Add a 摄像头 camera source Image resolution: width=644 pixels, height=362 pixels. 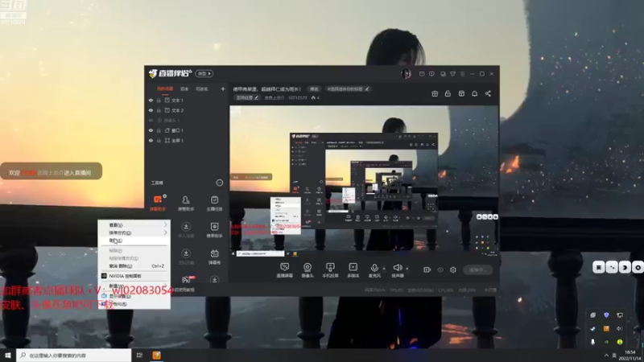(308, 270)
